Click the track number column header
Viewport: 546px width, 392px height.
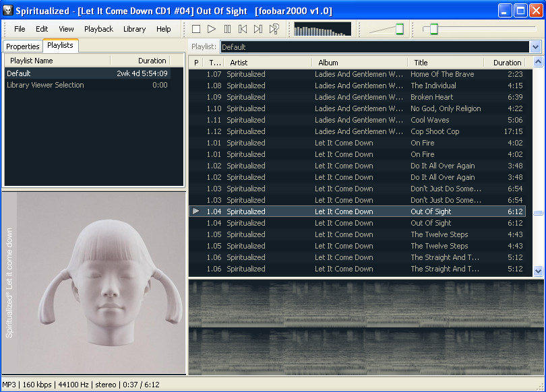214,63
